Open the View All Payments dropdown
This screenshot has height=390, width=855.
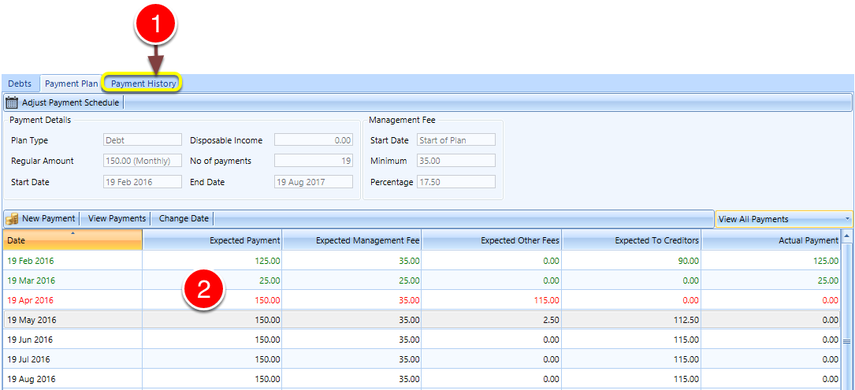click(784, 219)
